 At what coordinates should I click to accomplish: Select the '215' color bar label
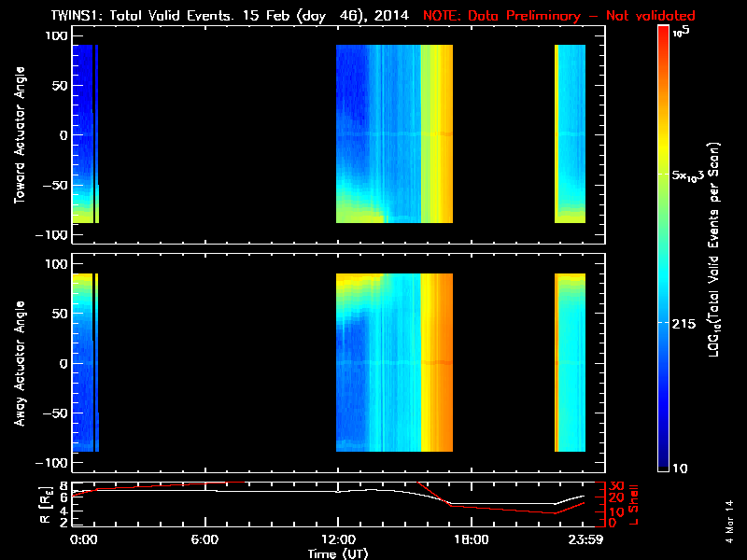684,324
